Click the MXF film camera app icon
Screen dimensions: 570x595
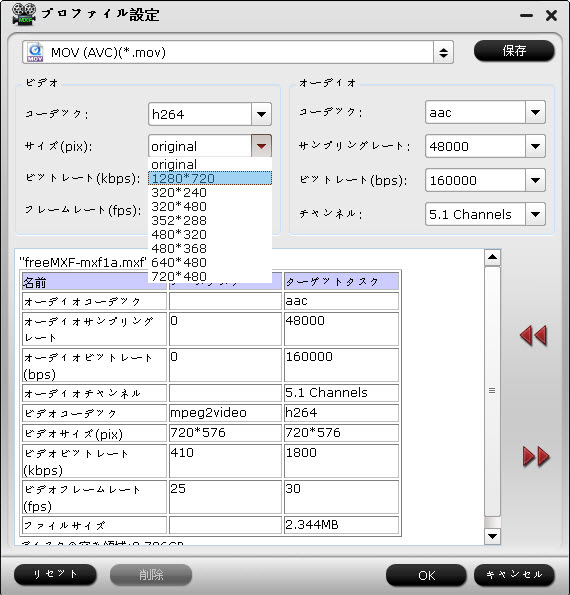[x=24, y=14]
